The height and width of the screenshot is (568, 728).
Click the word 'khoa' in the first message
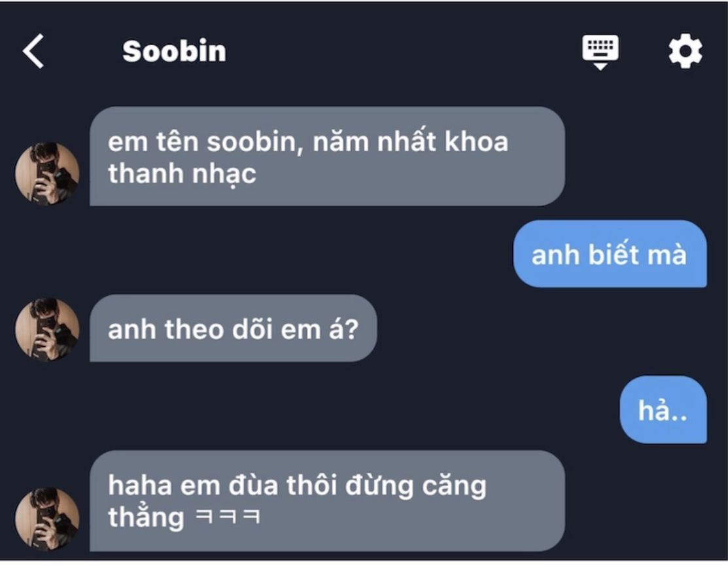click(476, 141)
